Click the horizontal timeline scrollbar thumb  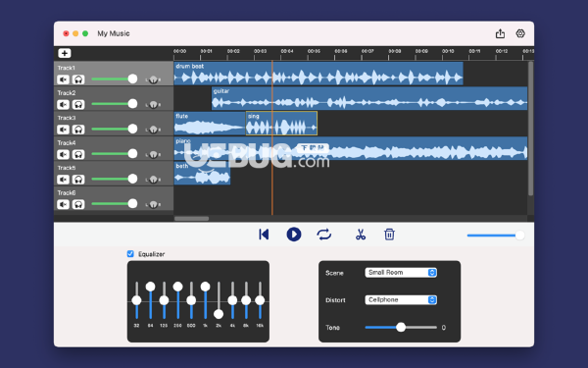pos(192,219)
